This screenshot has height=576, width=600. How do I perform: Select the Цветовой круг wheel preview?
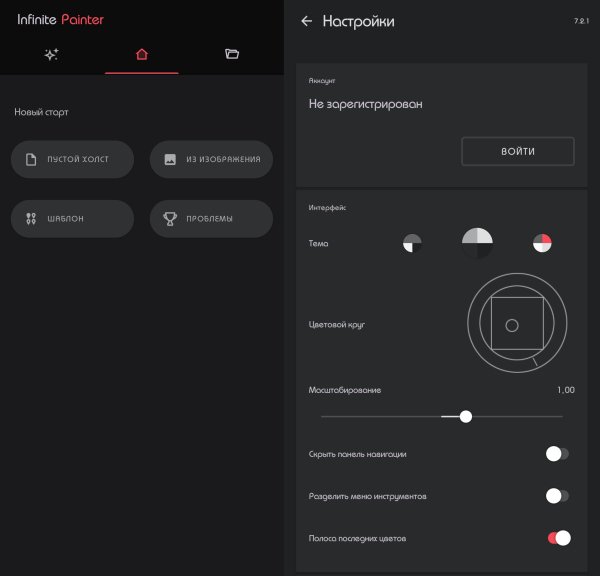coord(517,323)
